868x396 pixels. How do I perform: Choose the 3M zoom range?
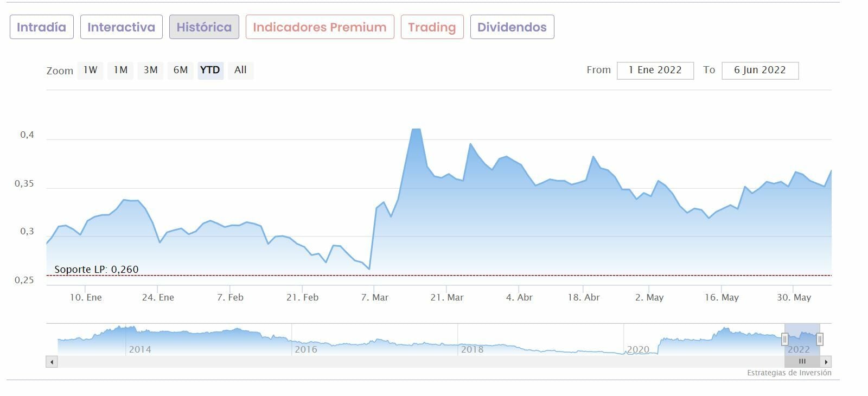click(x=150, y=70)
